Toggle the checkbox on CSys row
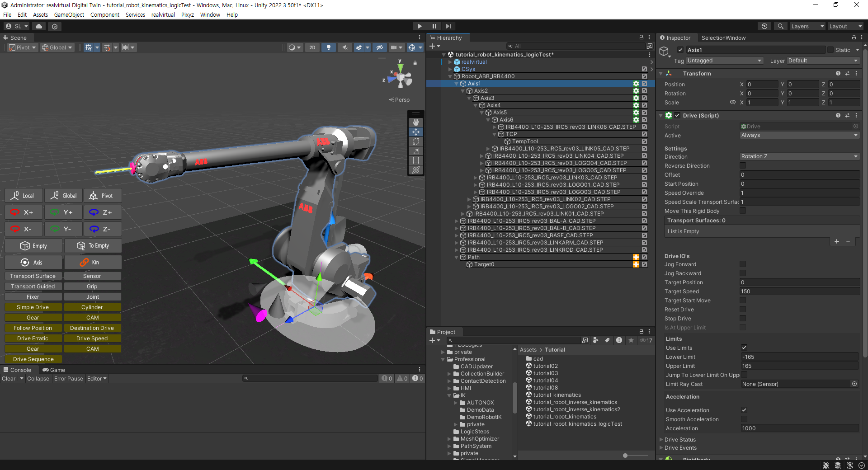 click(x=644, y=69)
